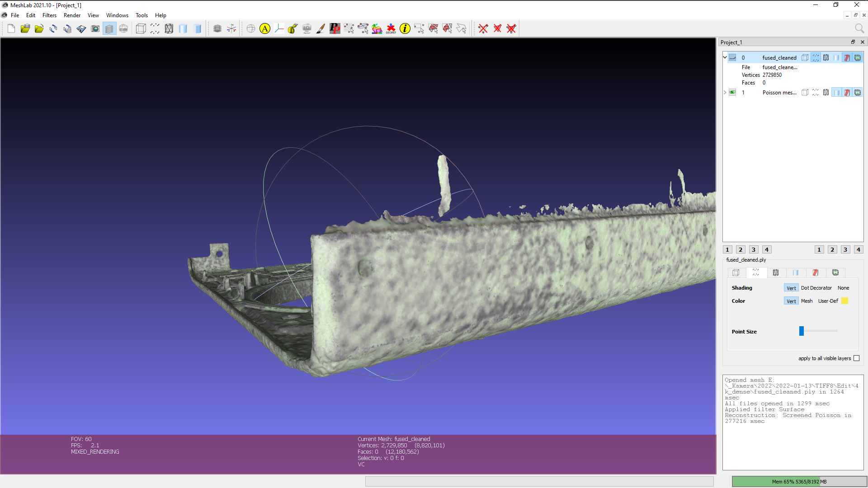The image size is (868, 488).
Task: Expand the Poisson mesh layer details
Action: 725,93
